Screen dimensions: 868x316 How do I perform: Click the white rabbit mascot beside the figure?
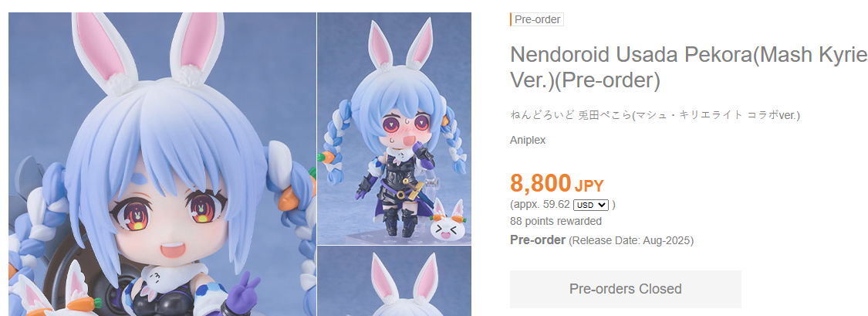(x=449, y=221)
